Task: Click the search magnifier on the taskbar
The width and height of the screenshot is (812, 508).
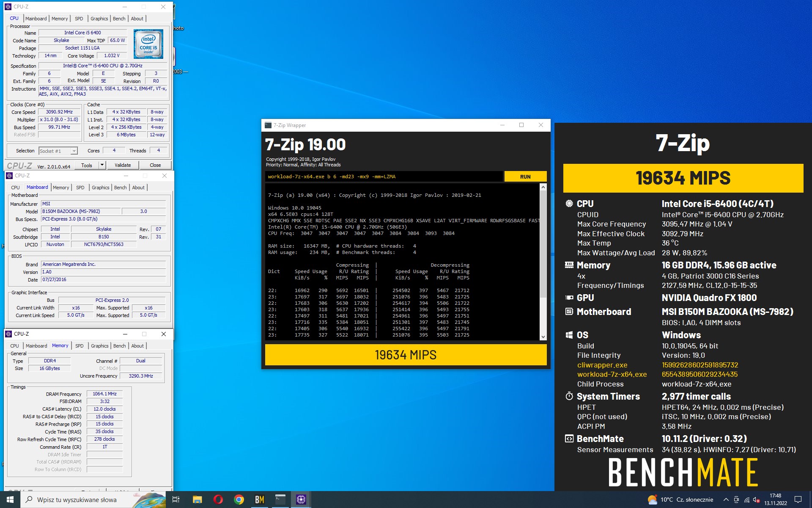Action: tap(29, 500)
